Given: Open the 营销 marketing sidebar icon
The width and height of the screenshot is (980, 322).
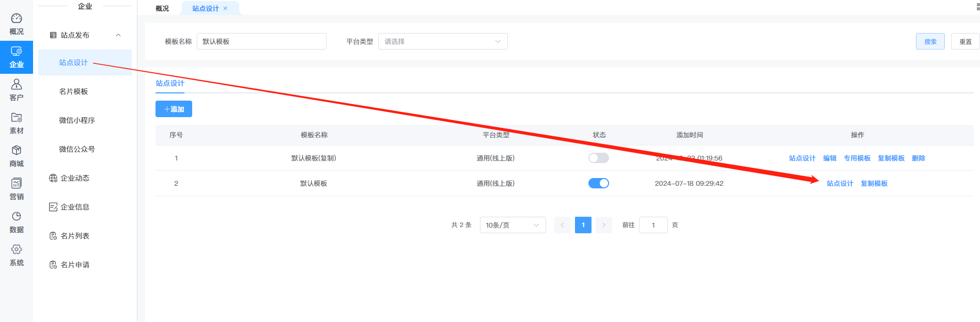Looking at the screenshot, I should pyautogui.click(x=17, y=189).
